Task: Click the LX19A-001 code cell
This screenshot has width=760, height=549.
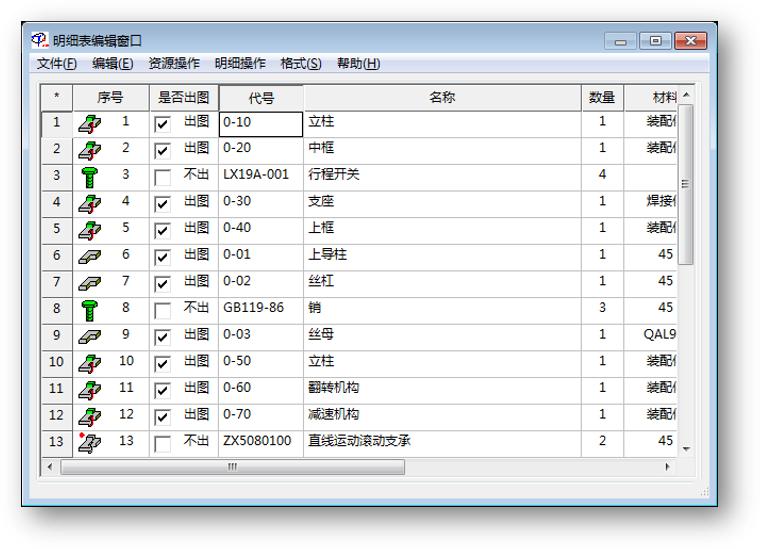Action: tap(261, 177)
